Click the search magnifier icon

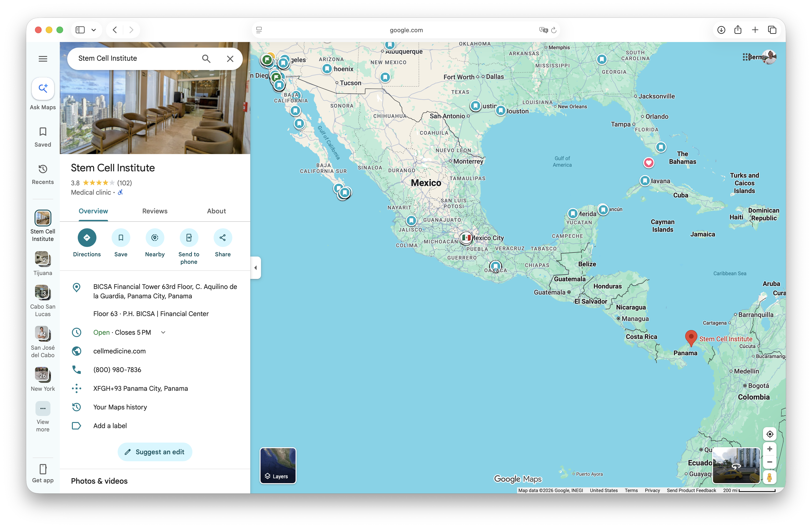pos(206,59)
